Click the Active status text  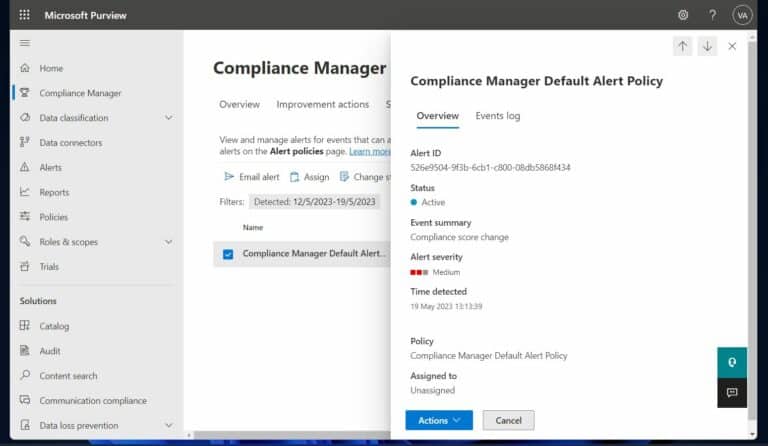(433, 202)
